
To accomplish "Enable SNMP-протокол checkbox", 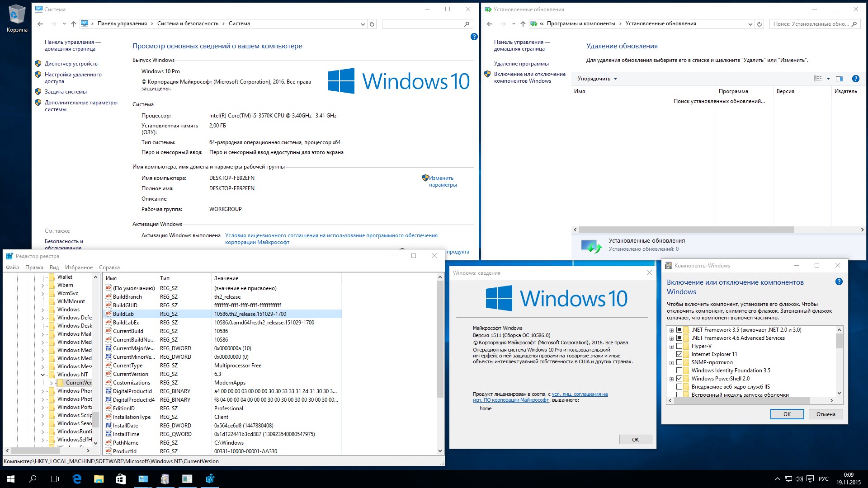I will (679, 362).
